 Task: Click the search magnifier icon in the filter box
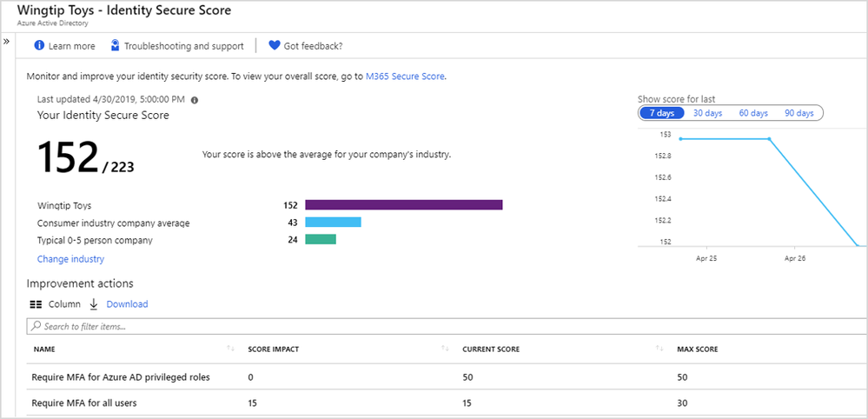pos(36,326)
